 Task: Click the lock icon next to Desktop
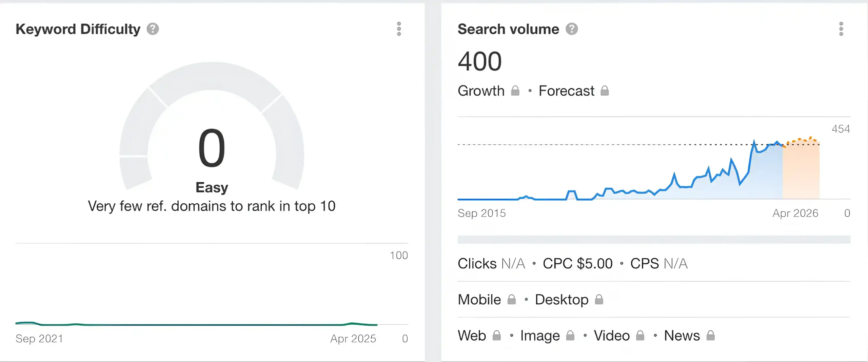click(599, 300)
